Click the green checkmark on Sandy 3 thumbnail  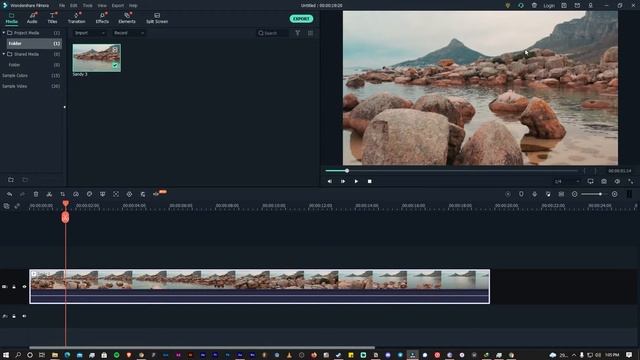(x=115, y=65)
